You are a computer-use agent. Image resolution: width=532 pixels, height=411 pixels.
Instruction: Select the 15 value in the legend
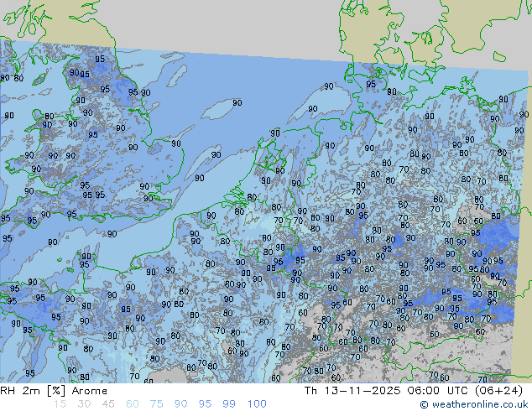coord(60,404)
